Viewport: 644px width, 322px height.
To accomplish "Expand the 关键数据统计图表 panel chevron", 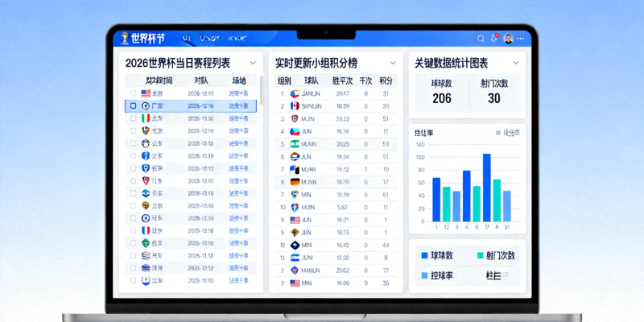I will (515, 63).
